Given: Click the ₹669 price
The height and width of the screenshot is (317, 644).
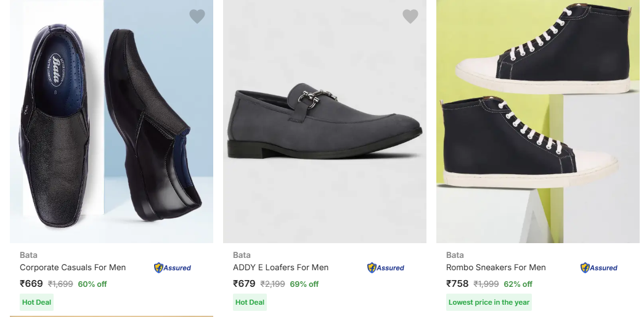Looking at the screenshot, I should 31,284.
